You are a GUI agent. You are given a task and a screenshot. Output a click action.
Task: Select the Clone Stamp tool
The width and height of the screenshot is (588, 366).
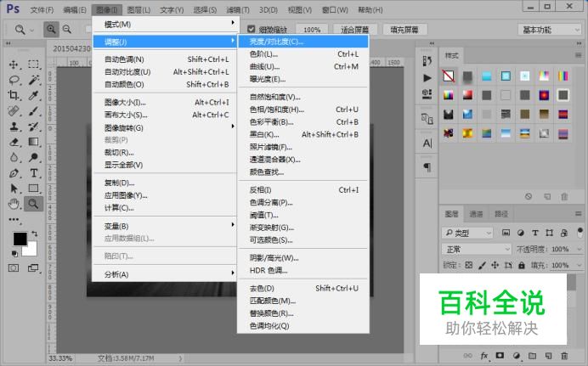pos(14,127)
